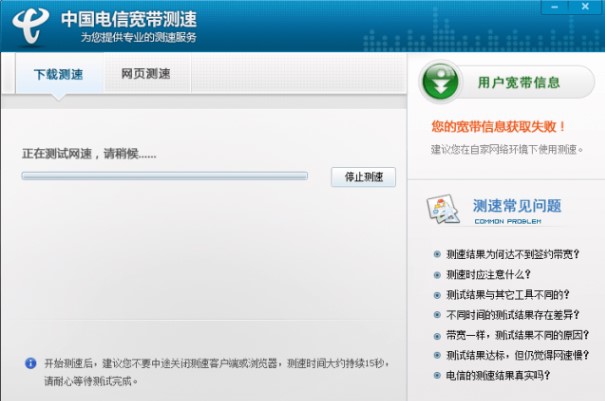The image size is (605, 401).
Task: Click the blue info icon at bottom
Action: coord(30,363)
